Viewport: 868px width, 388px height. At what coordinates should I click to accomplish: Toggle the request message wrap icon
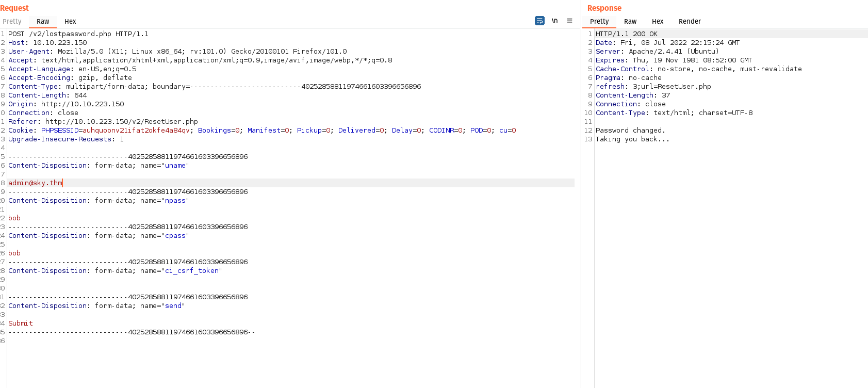(x=539, y=21)
